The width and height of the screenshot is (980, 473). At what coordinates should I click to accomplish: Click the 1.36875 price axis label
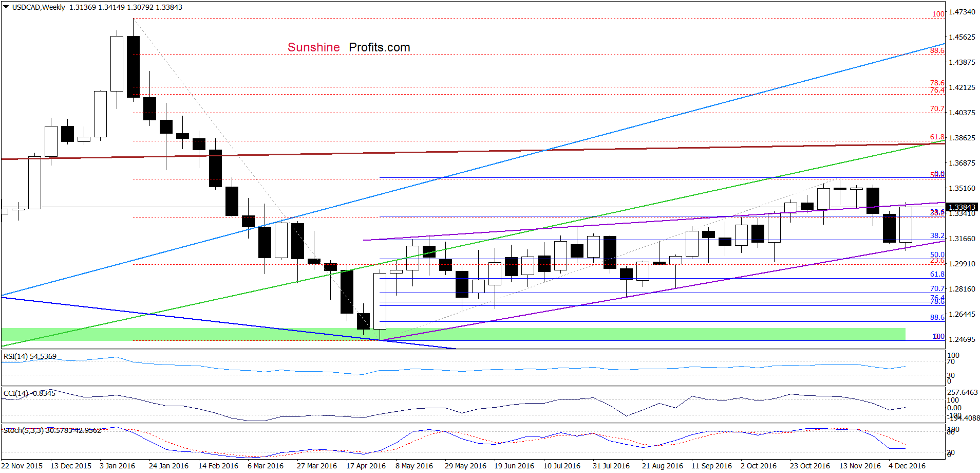962,163
